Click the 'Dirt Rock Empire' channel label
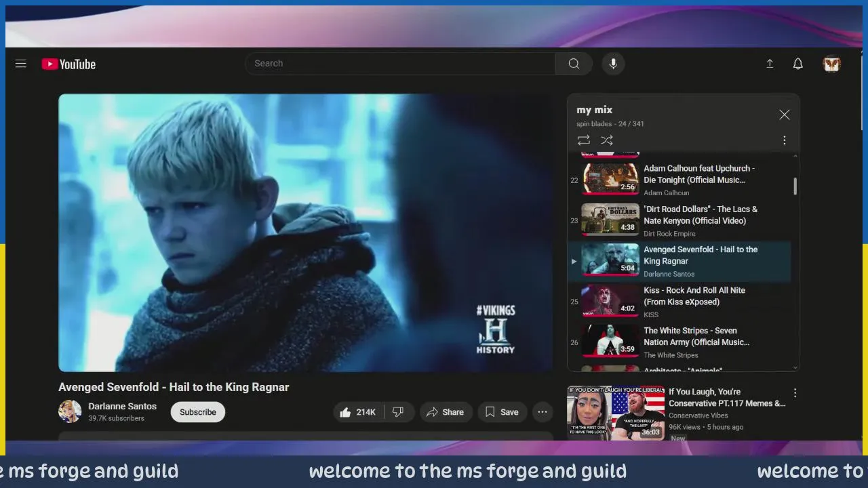Screen dimensions: 868x488 [x=669, y=234]
